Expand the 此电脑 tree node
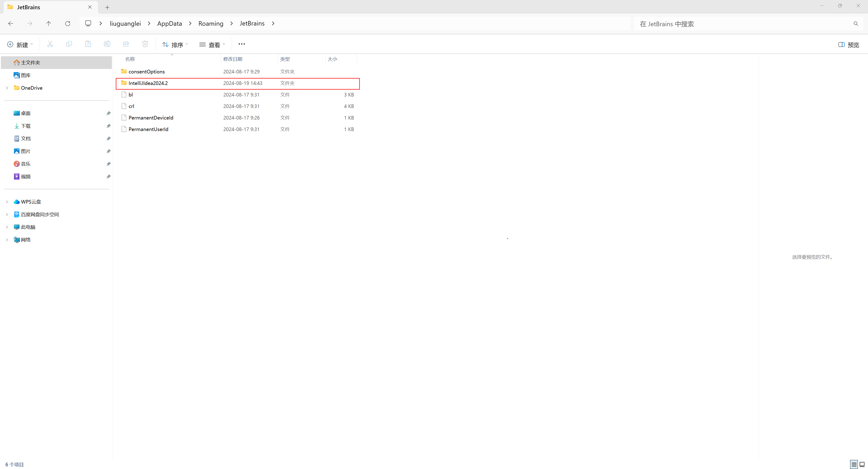The height and width of the screenshot is (469, 868). (7, 227)
